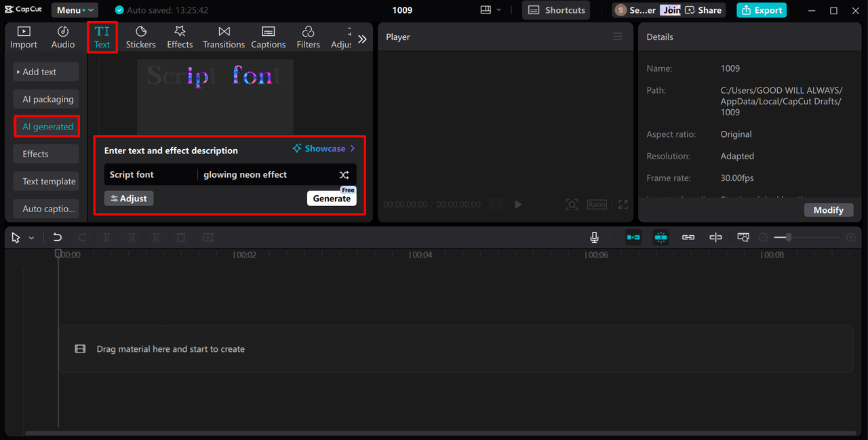
Task: Click the Script font text input
Action: [150, 174]
